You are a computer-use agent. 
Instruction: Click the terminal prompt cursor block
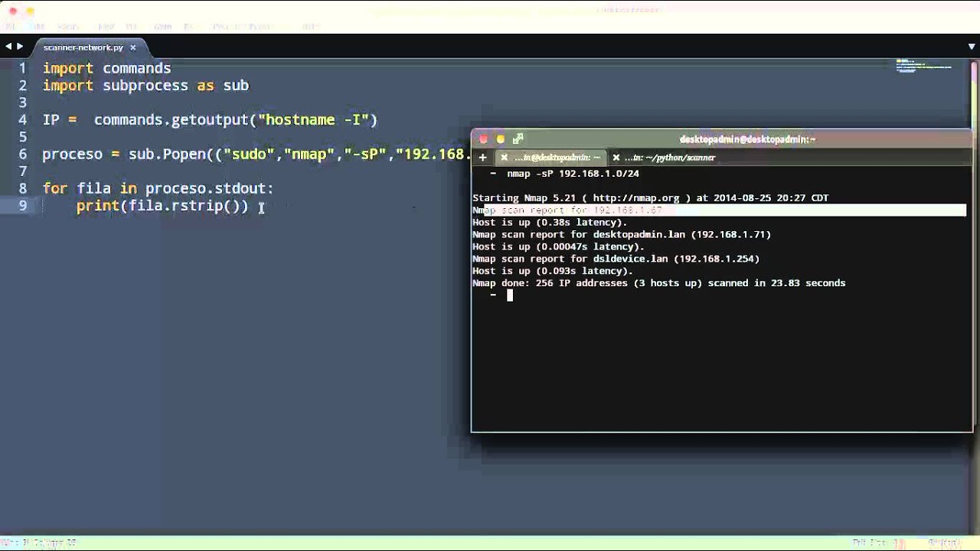click(509, 295)
